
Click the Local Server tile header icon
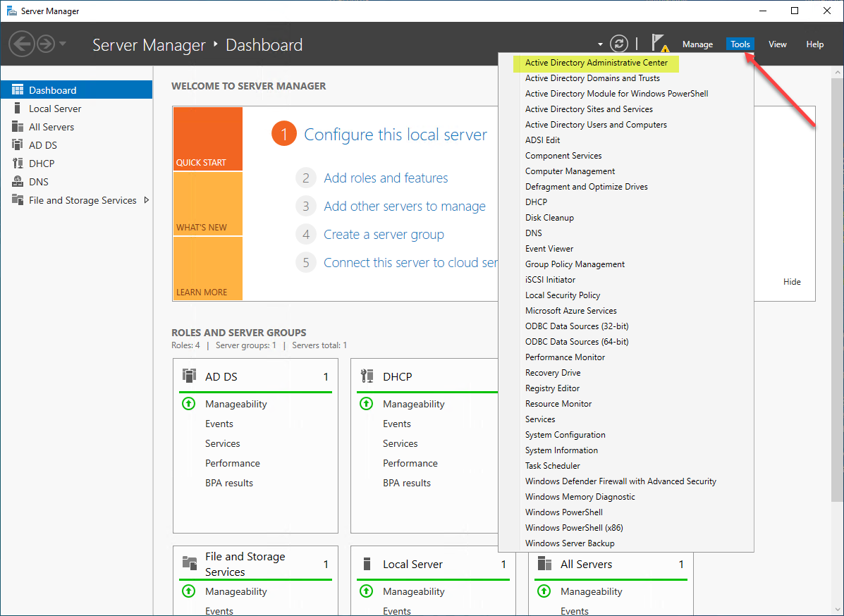(x=367, y=563)
